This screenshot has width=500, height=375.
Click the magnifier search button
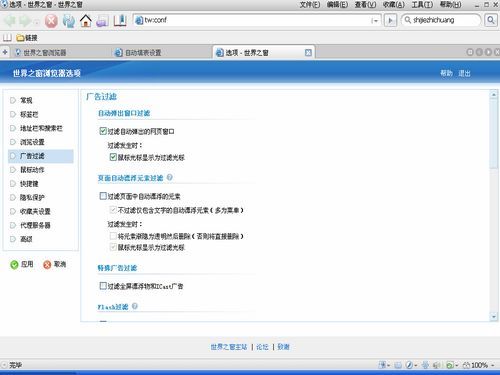pyautogui.click(x=491, y=20)
